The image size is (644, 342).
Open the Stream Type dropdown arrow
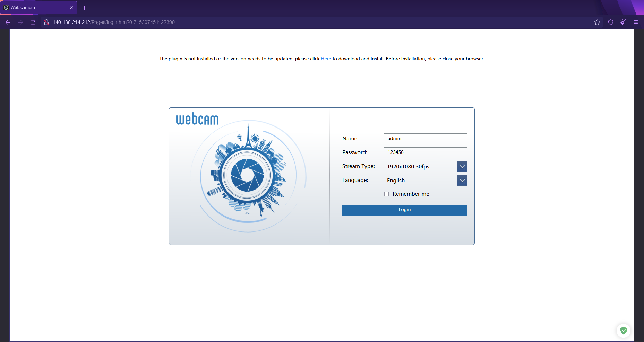tap(462, 167)
